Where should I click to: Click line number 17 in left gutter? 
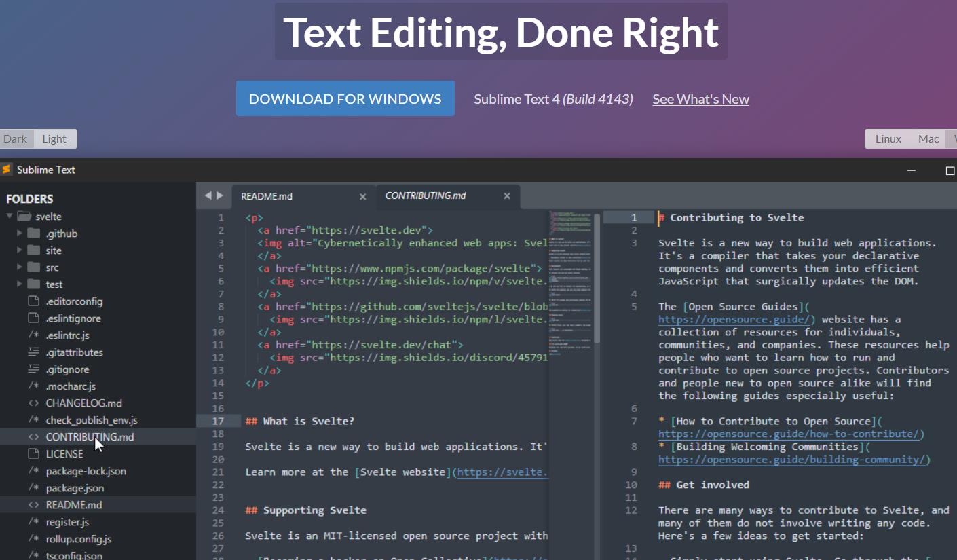coord(218,422)
